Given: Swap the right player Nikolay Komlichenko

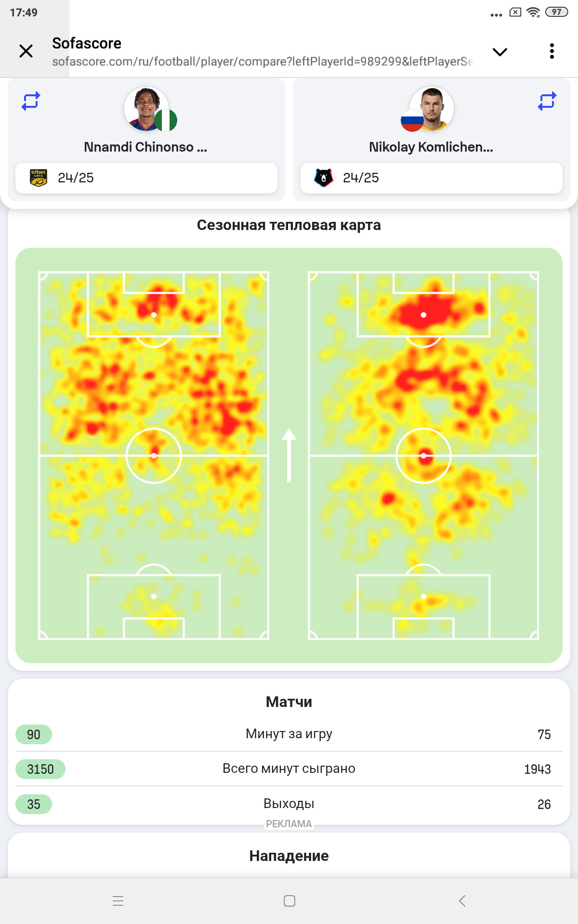Looking at the screenshot, I should [x=547, y=101].
